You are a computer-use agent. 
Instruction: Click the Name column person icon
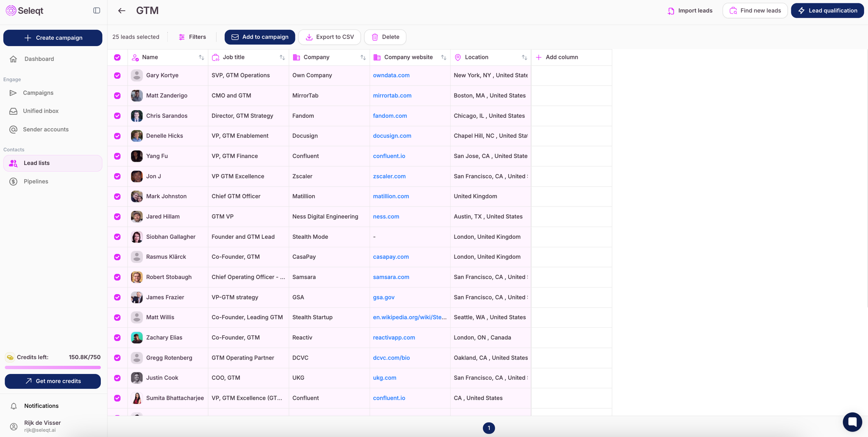pos(135,58)
